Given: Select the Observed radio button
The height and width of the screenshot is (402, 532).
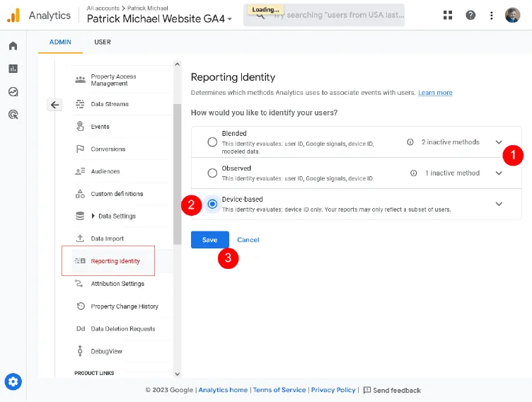Looking at the screenshot, I should point(212,173).
